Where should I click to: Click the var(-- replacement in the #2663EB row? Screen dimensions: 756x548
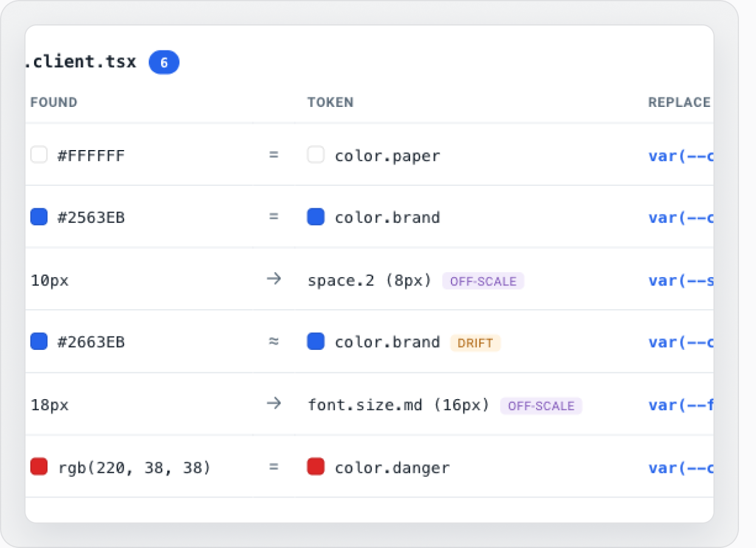tap(681, 343)
